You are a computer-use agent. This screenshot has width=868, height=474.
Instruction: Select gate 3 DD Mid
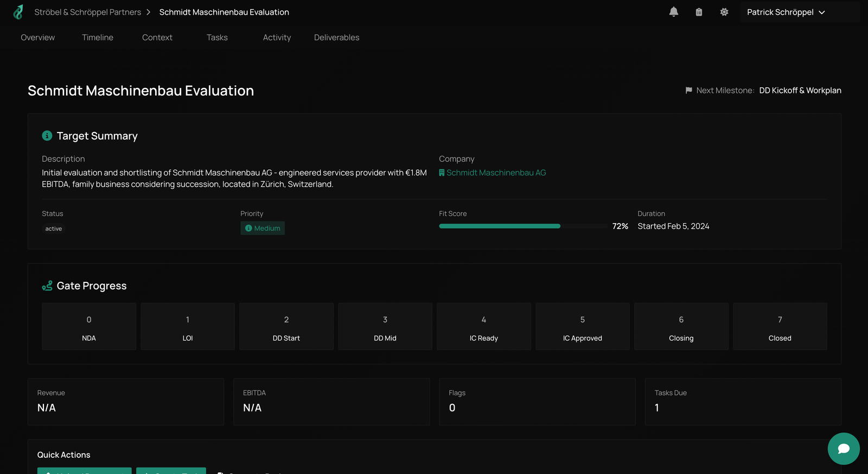(385, 326)
